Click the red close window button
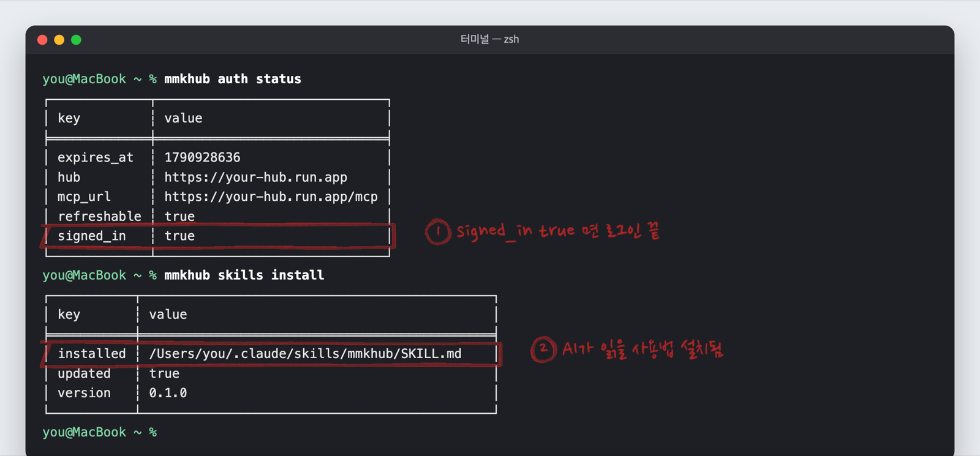Screen dimensions: 980x456 tap(42, 40)
